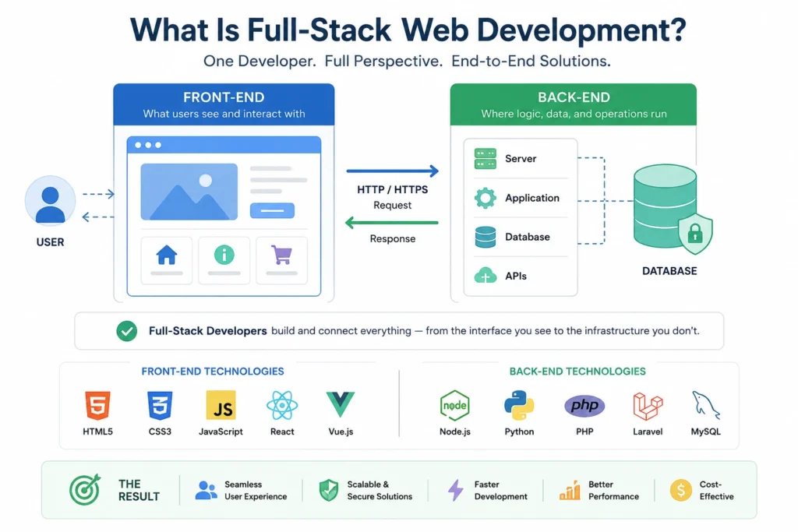
Task: Click the Node.js hexagon logo
Action: click(454, 405)
